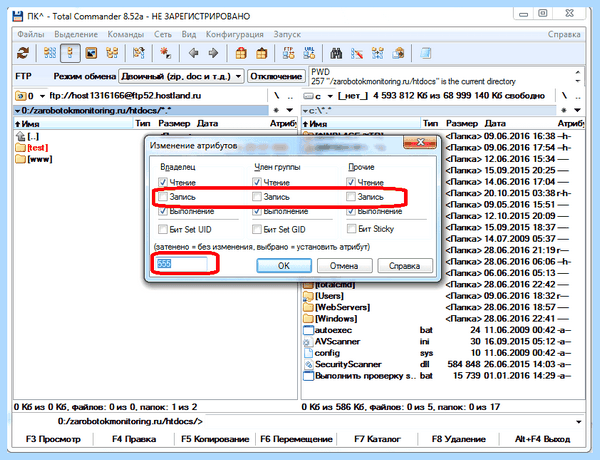
Task: Click the 555 permissions input field
Action: click(x=181, y=264)
